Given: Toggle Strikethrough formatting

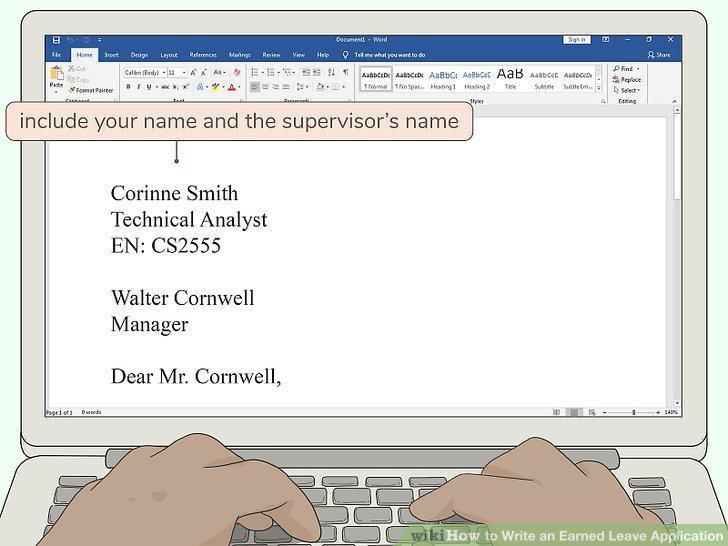Looking at the screenshot, I should (x=165, y=87).
